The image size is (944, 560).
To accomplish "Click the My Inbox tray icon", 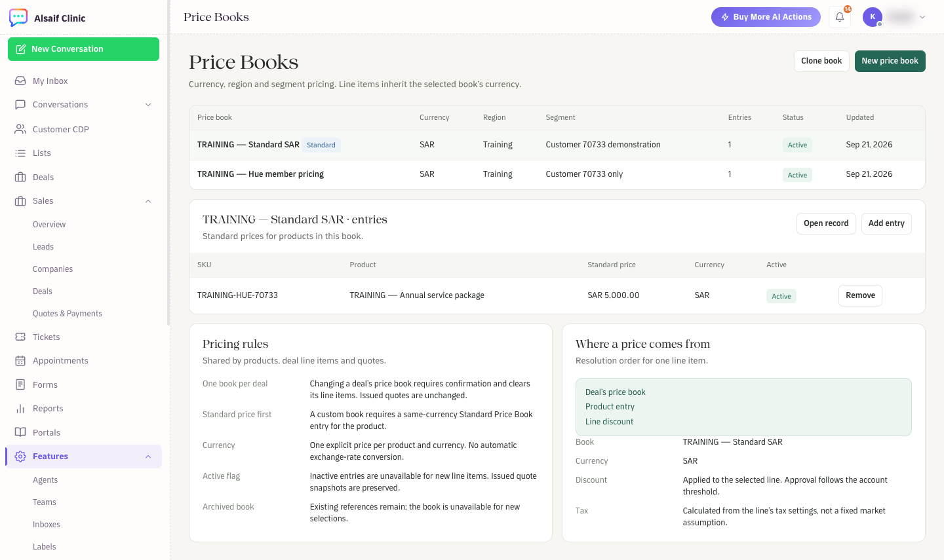I will pos(20,81).
